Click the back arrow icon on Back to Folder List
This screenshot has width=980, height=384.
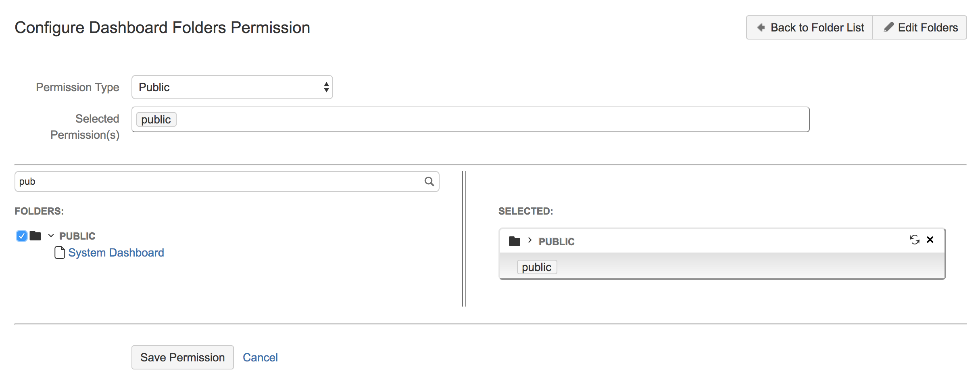click(761, 27)
